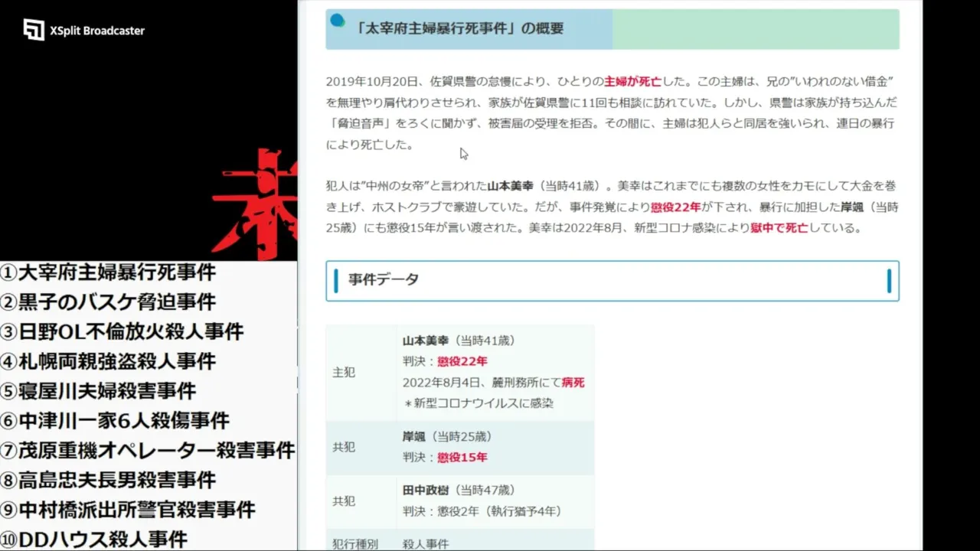
Task: Select list item ⑤寝屋川夫婦殺害事件
Action: pos(99,391)
